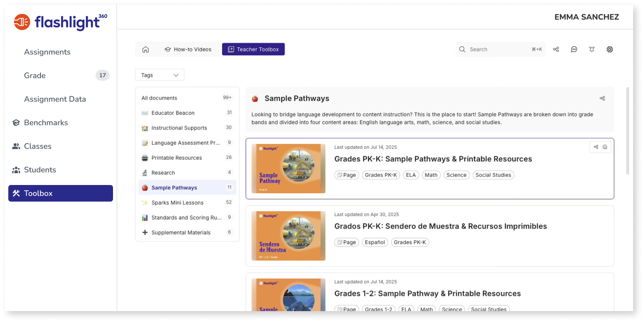This screenshot has width=644, height=322.
Task: Switch to How-to Videos tab
Action: click(188, 49)
